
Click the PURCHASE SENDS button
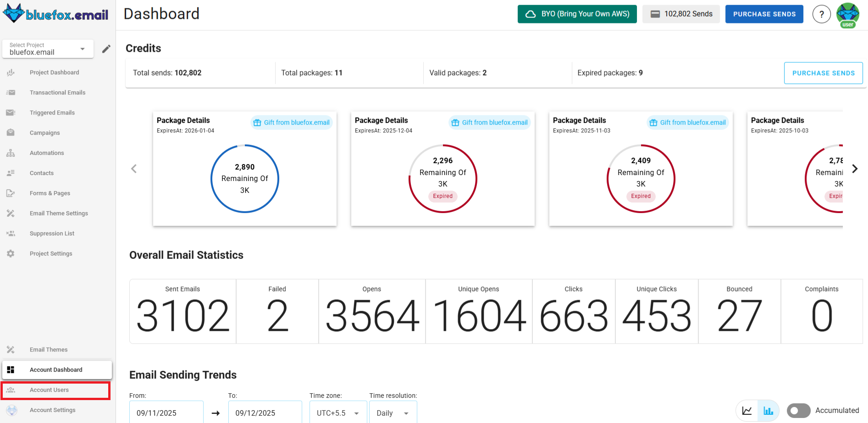point(764,14)
